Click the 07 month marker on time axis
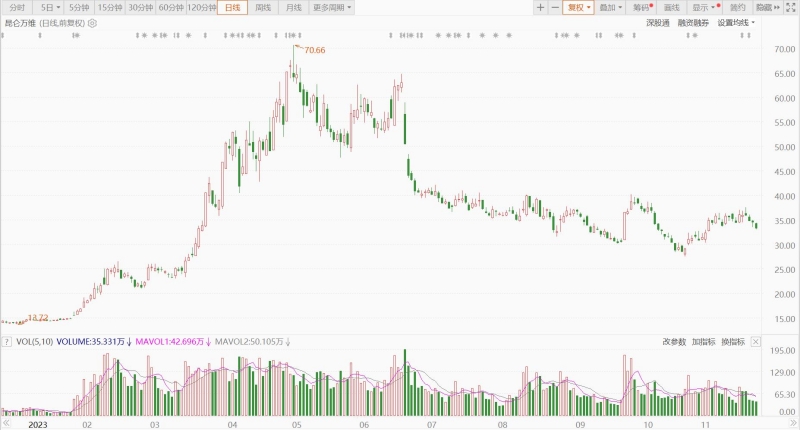800x430 pixels. tap(432, 425)
